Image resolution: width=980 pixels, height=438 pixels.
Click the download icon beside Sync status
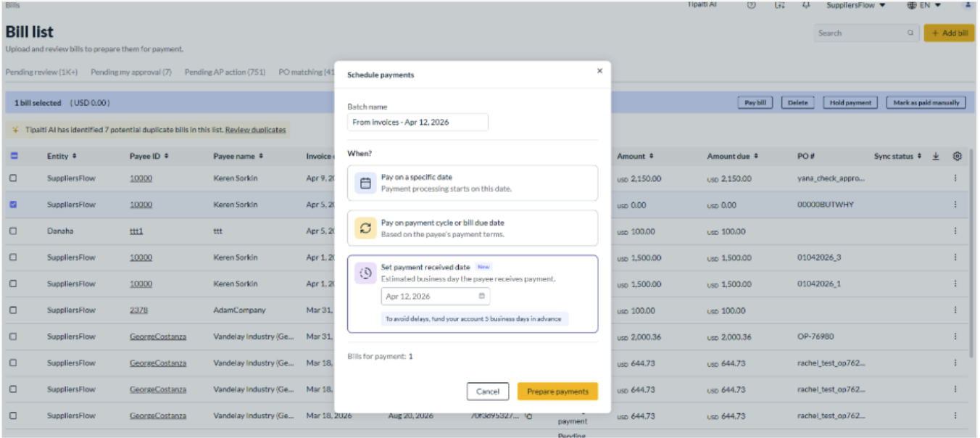pyautogui.click(x=936, y=156)
